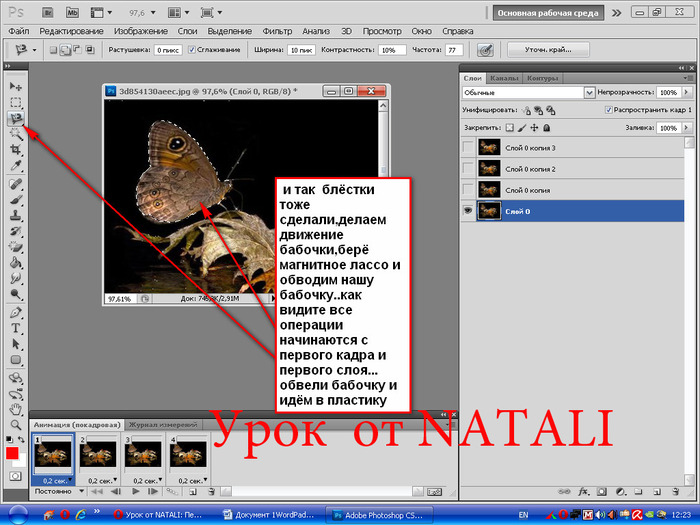Open the Непрозрачность slider arrow
The width and height of the screenshot is (700, 525).
pyautogui.click(x=687, y=92)
